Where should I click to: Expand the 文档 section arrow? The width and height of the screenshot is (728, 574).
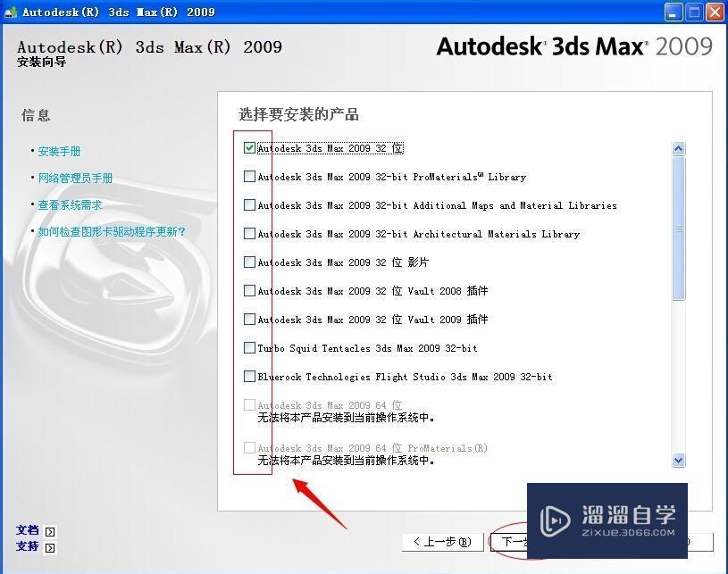49,530
